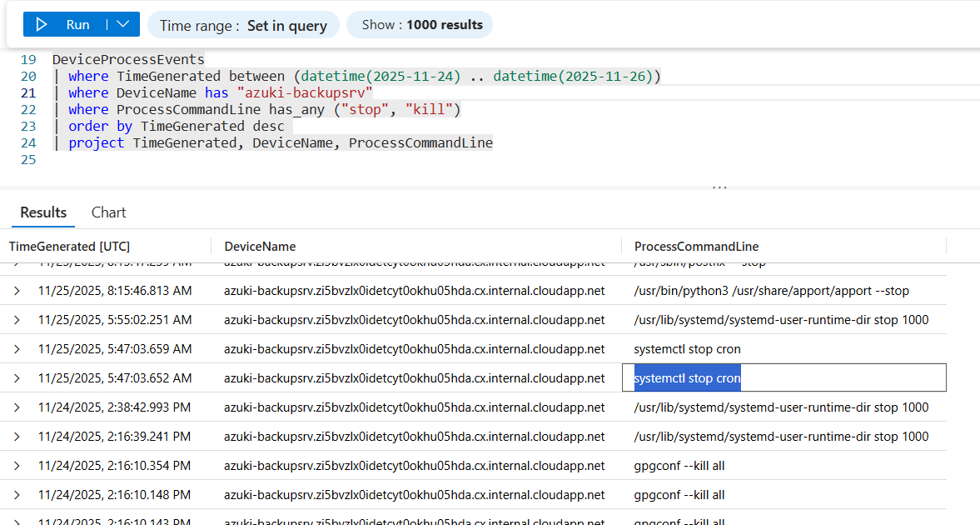Viewport: 980px width, 525px height.
Task: Click timestamp 11/24/2025, 2:38:42.993 PM
Action: pyautogui.click(x=114, y=407)
